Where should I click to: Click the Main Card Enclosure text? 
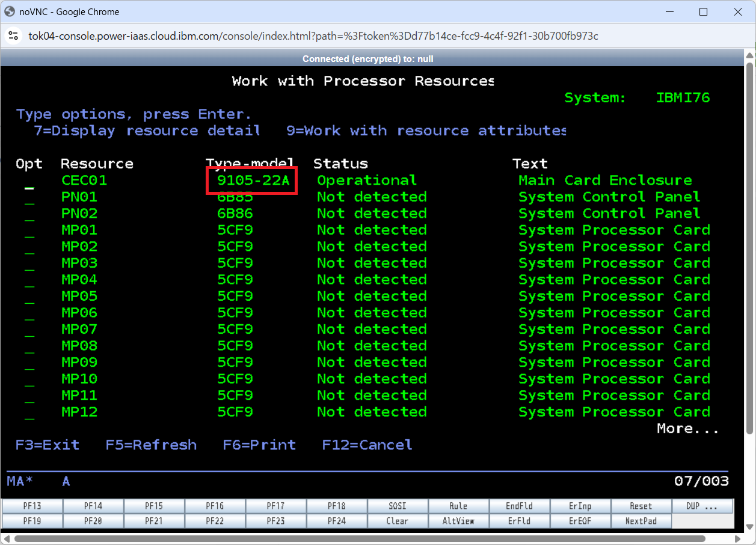tap(606, 180)
